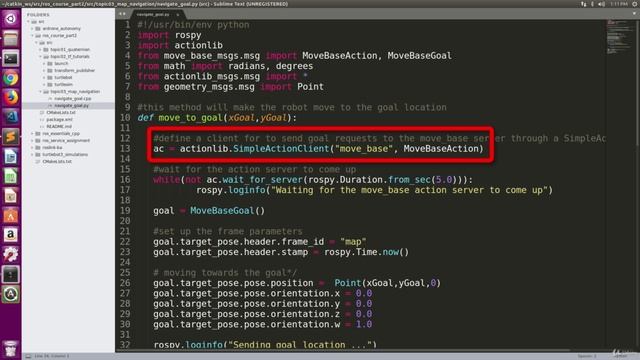Expand the topic01_quaternion folder
This screenshot has height=360, width=640.
(x=40, y=49)
